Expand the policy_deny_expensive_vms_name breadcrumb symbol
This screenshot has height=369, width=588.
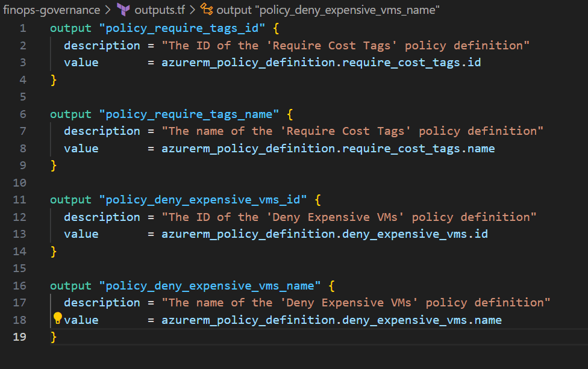tap(328, 10)
